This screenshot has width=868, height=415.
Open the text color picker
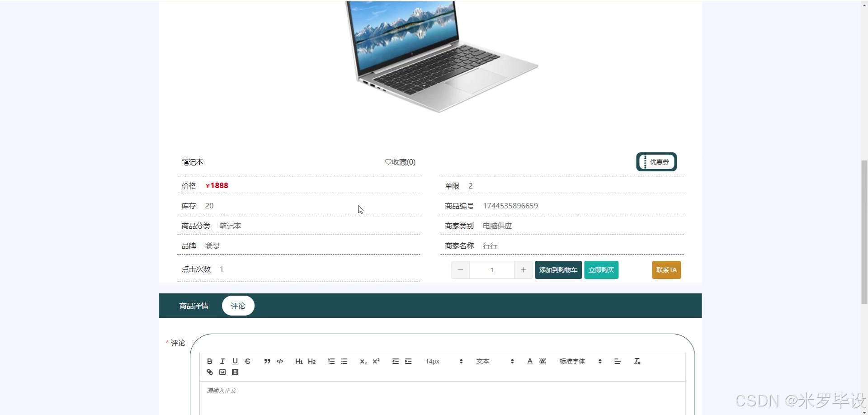[530, 361]
